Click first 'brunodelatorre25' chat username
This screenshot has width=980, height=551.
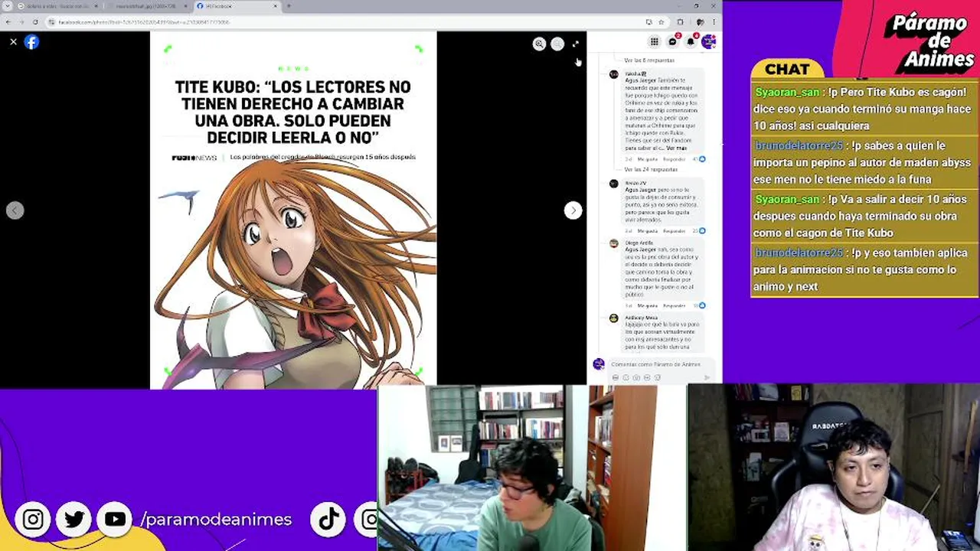coord(799,145)
